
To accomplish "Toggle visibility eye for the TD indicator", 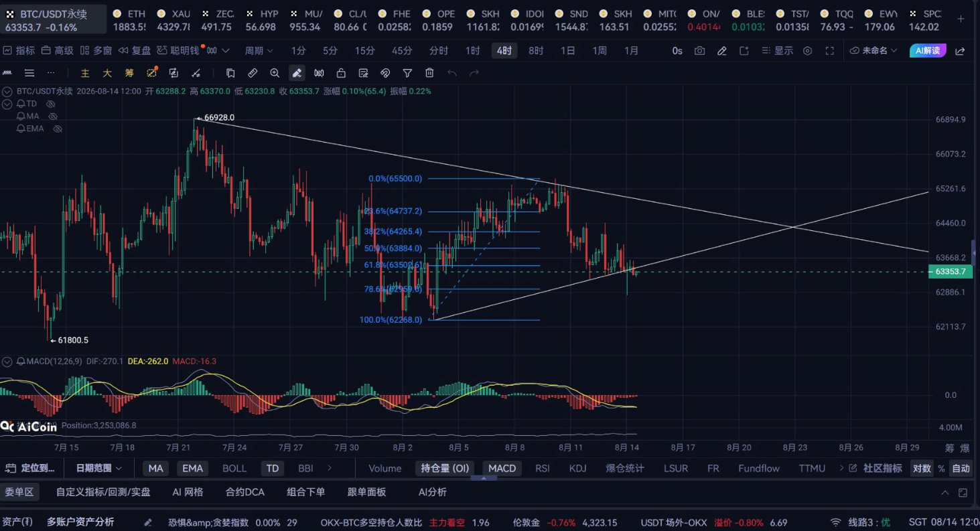I will coord(50,104).
